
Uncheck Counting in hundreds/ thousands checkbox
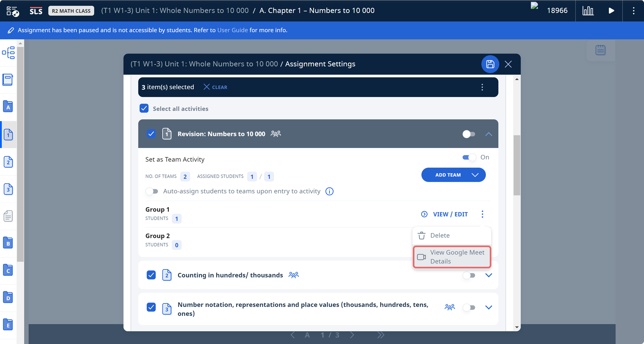(151, 275)
